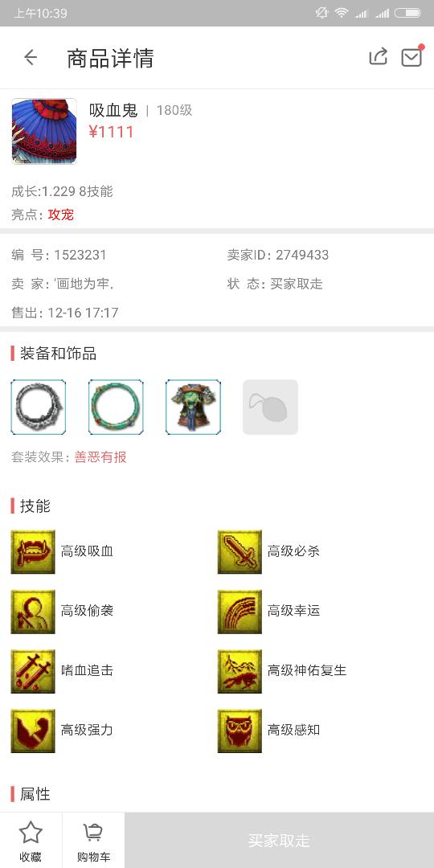Viewport: 434px width, 868px height.
Task: Tap the 高级必杀 sword skill icon
Action: tap(240, 551)
